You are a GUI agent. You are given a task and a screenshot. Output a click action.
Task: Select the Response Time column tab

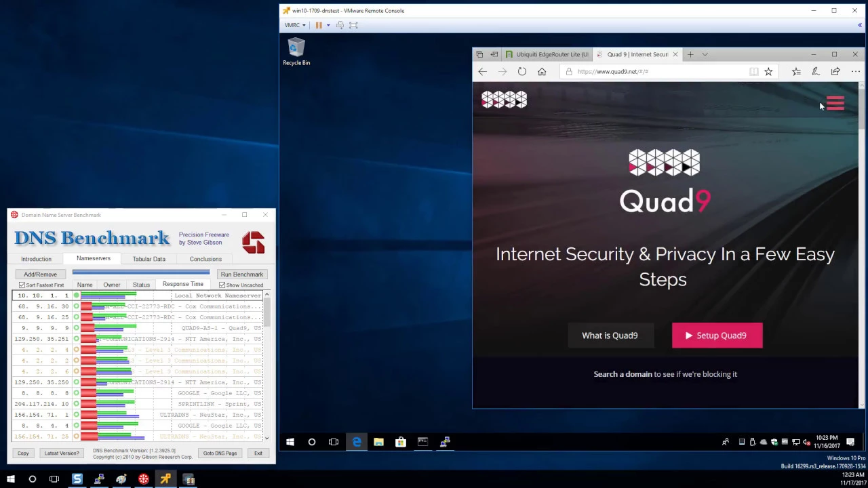pos(182,284)
